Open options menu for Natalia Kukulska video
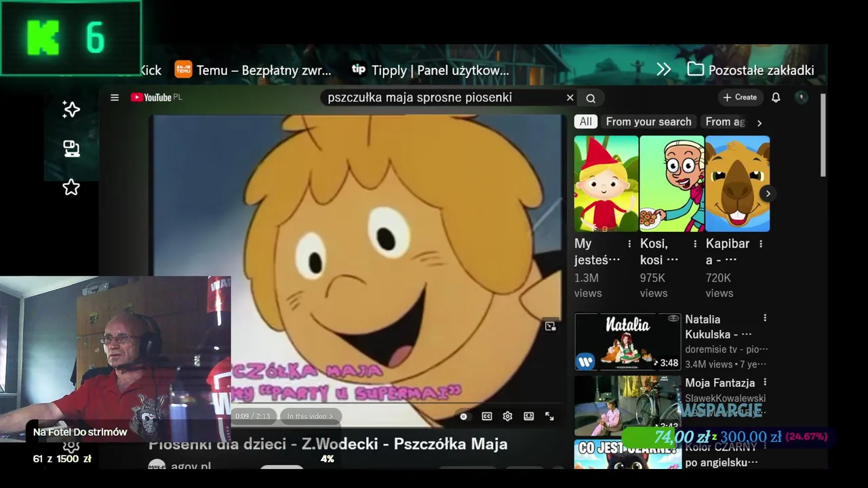The width and height of the screenshot is (868, 488). 765,319
